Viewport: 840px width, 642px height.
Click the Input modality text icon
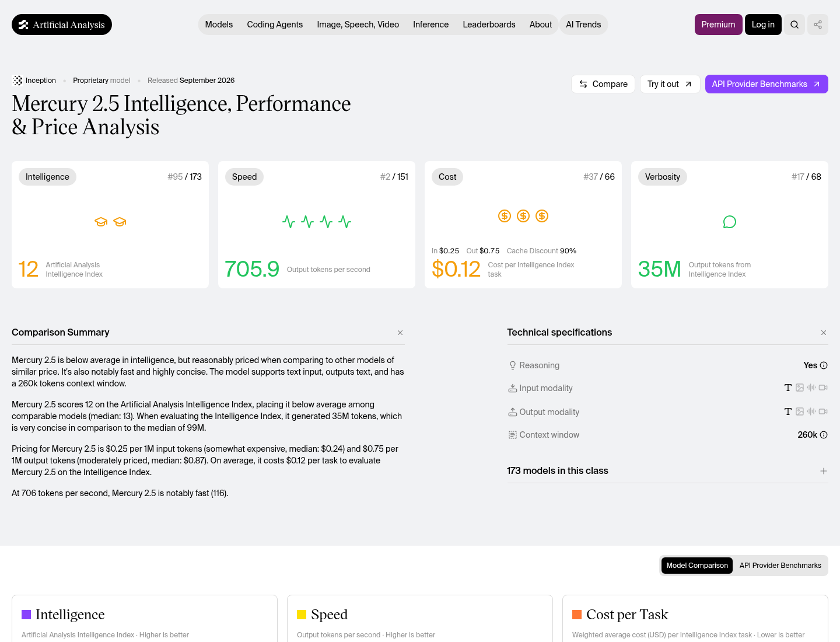click(x=788, y=388)
